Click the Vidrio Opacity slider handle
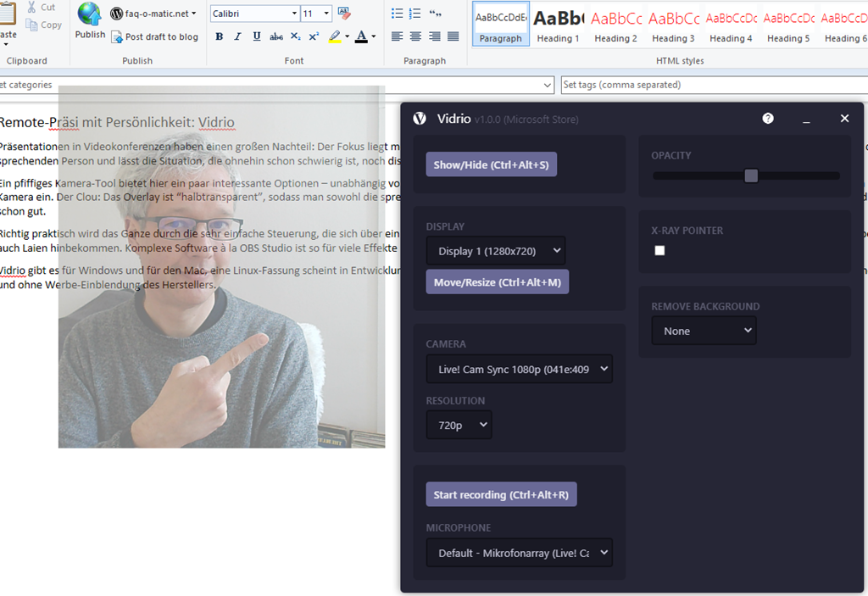The height and width of the screenshot is (596, 868). [x=751, y=175]
